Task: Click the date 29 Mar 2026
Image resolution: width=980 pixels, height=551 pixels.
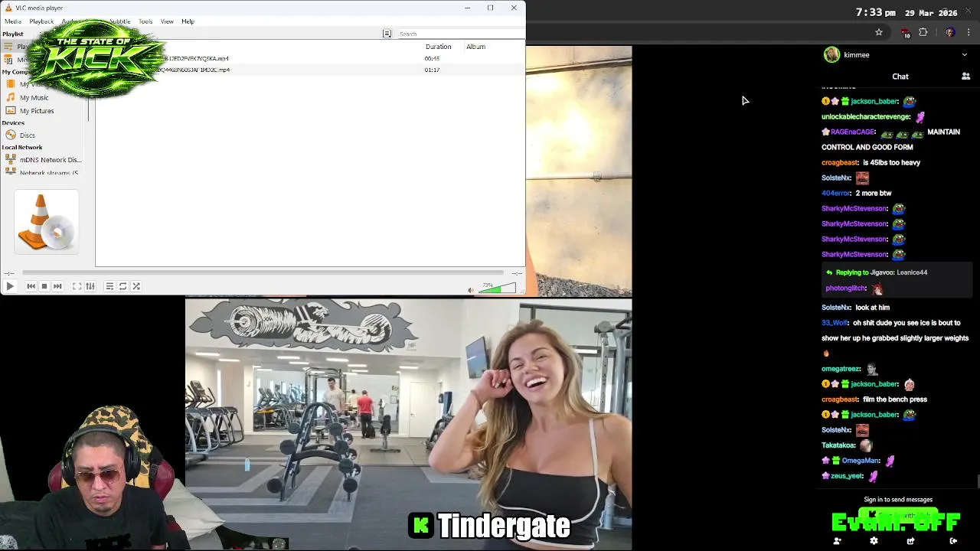Action: tap(931, 12)
